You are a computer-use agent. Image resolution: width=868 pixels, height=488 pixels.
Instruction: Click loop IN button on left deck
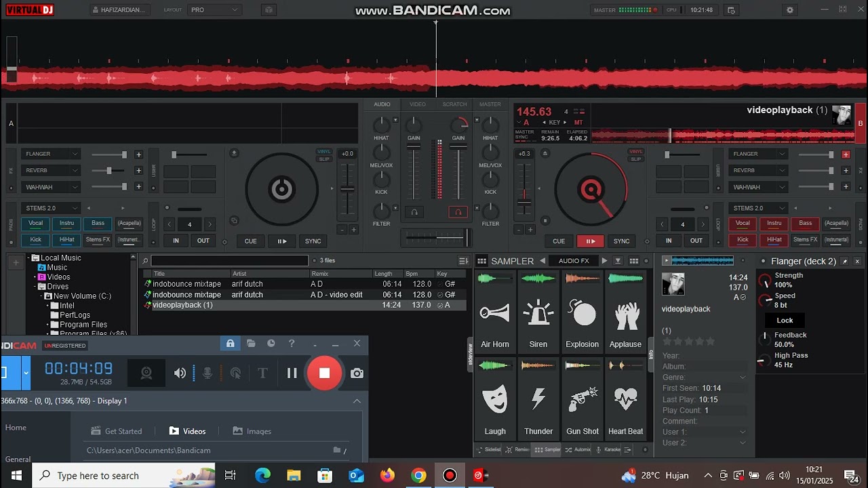[176, 241]
